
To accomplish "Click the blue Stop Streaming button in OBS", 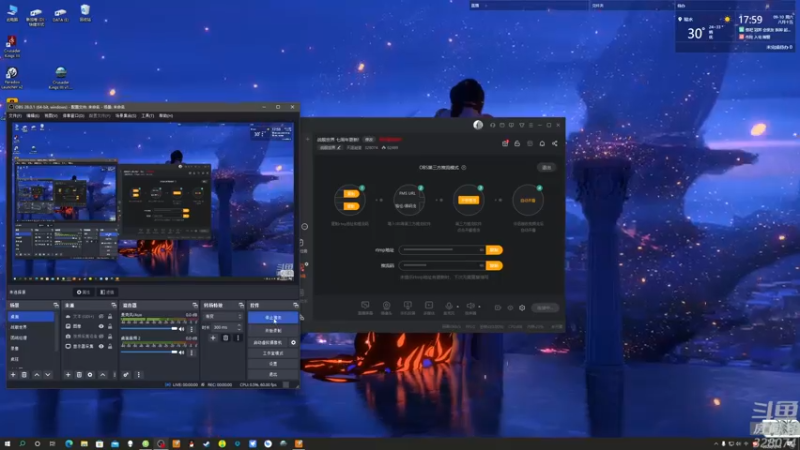I will click(273, 317).
